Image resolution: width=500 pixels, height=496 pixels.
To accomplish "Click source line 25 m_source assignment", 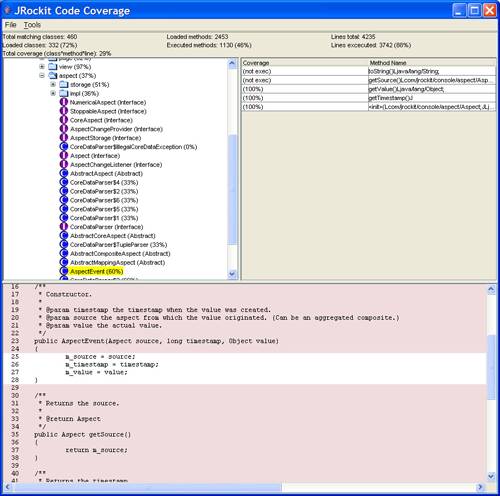I will 100,357.
